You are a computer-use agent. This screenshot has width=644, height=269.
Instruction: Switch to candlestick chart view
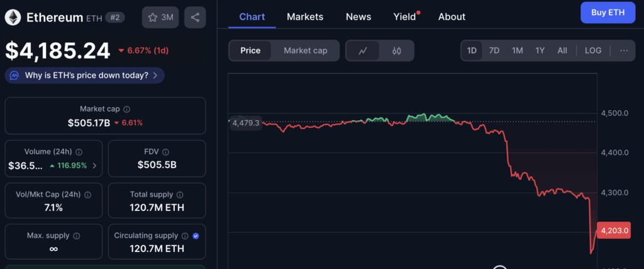pyautogui.click(x=396, y=50)
